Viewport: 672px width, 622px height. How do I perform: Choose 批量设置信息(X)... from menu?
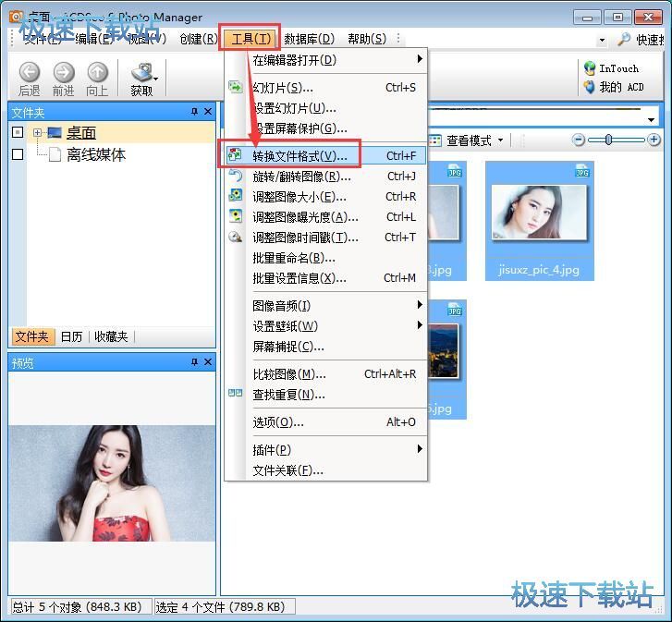pyautogui.click(x=325, y=278)
